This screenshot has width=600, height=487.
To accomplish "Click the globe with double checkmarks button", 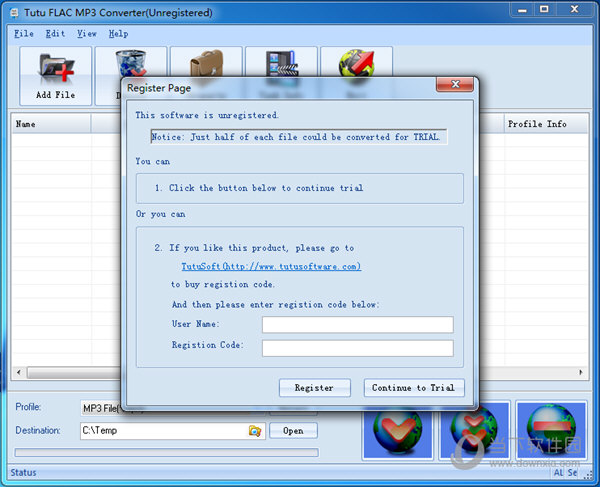I will (x=474, y=431).
